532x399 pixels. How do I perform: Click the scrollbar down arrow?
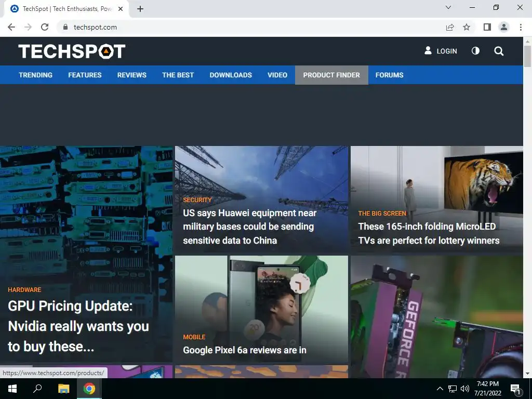click(527, 374)
